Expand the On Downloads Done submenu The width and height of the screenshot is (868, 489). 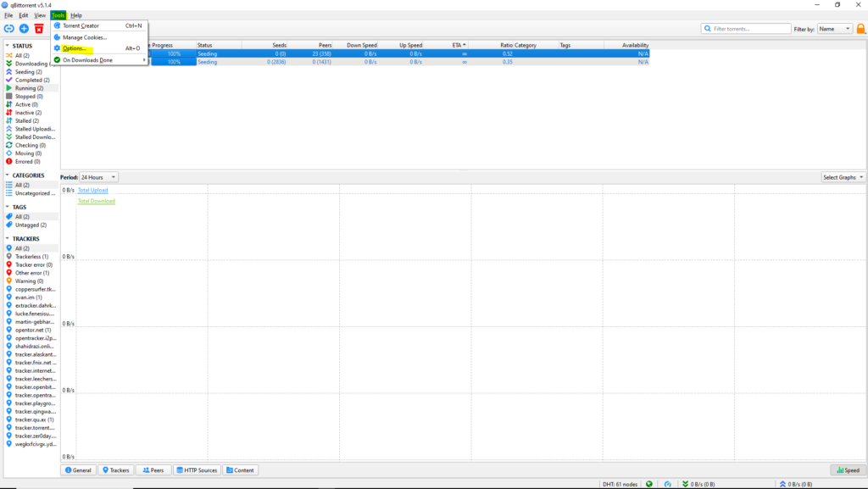(100, 59)
